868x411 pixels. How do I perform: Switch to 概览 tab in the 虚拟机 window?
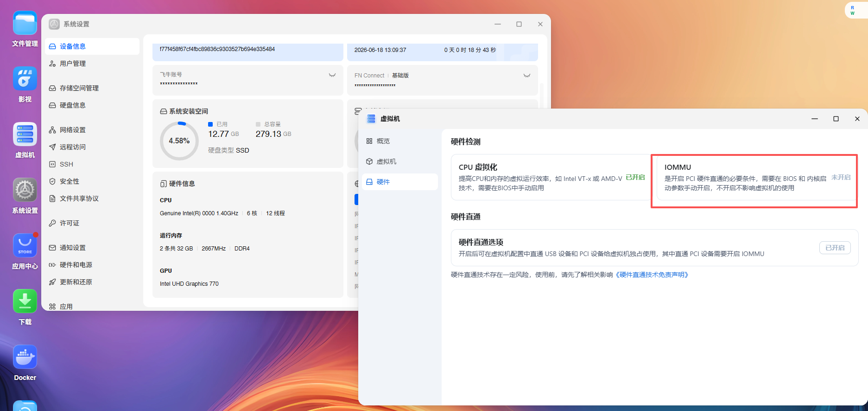(400, 141)
